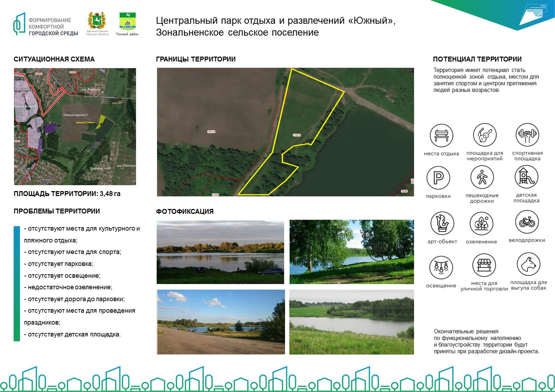Open the territory boundaries satellite map

pos(285,132)
